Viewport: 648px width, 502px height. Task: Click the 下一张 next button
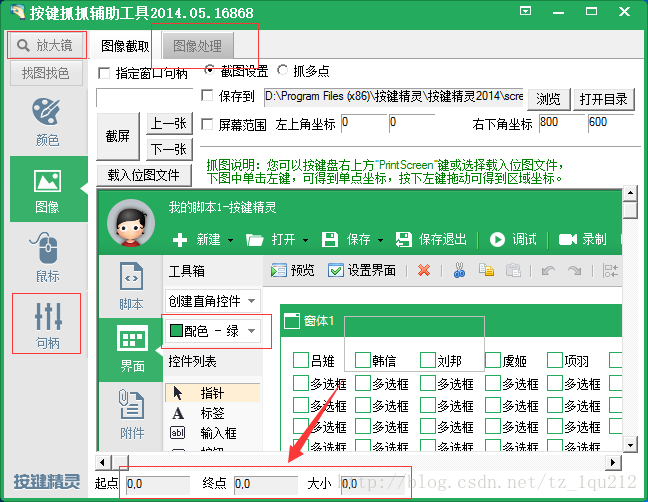(x=169, y=149)
